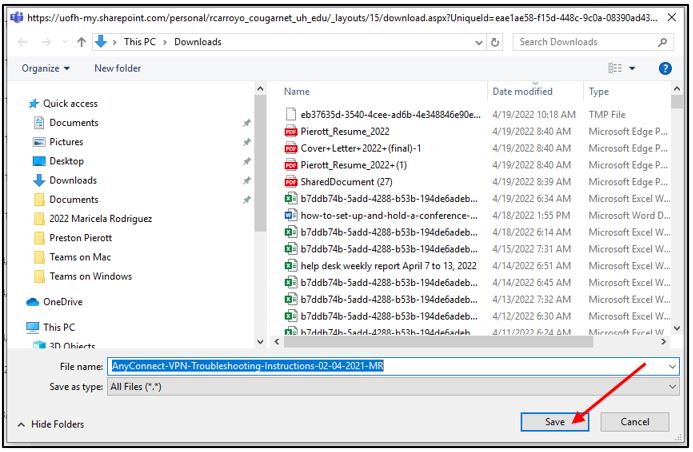Sort files by Name column header
The width and height of the screenshot is (693, 452).
click(x=296, y=91)
